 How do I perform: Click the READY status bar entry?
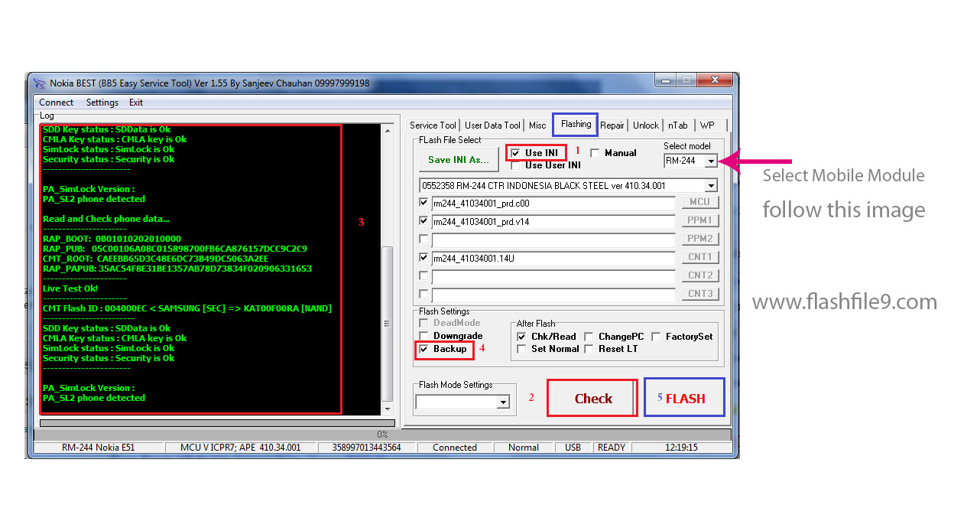612,448
